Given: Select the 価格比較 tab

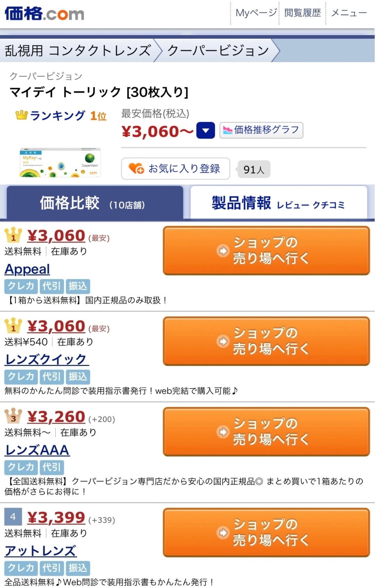Looking at the screenshot, I should tap(95, 203).
